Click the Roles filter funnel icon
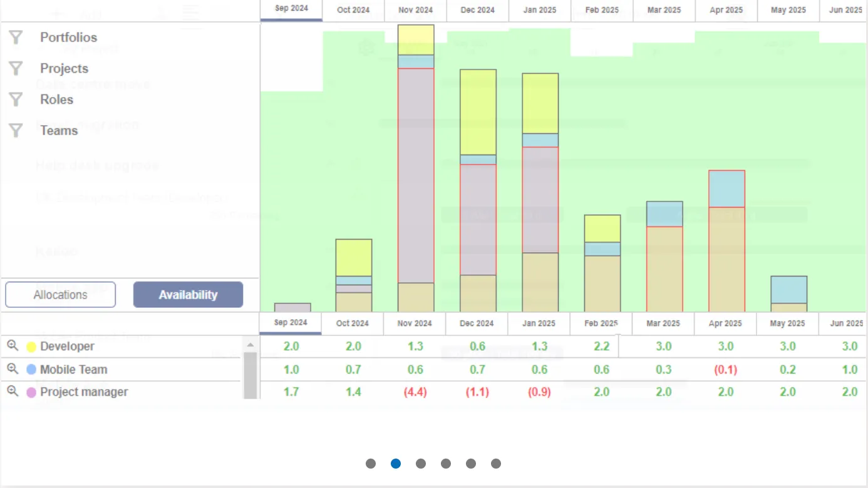The height and width of the screenshot is (488, 868). coord(16,99)
